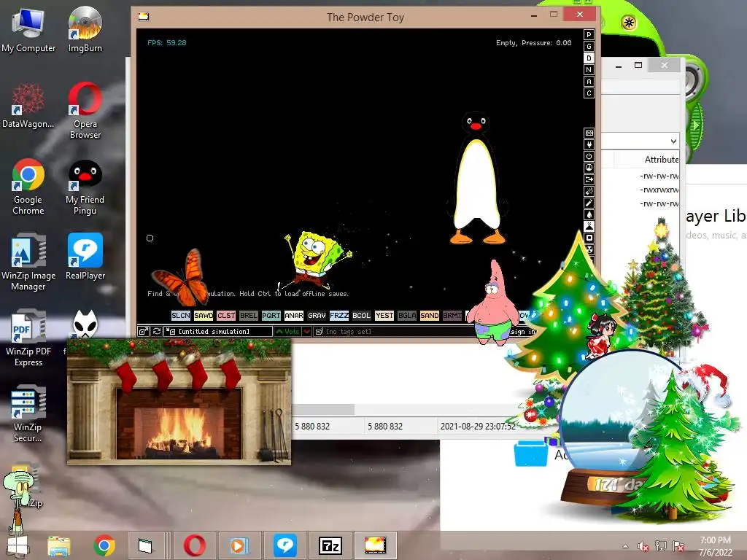Screen dimensions: 747x560
Task: Select the A display mode button
Action: [x=589, y=82]
